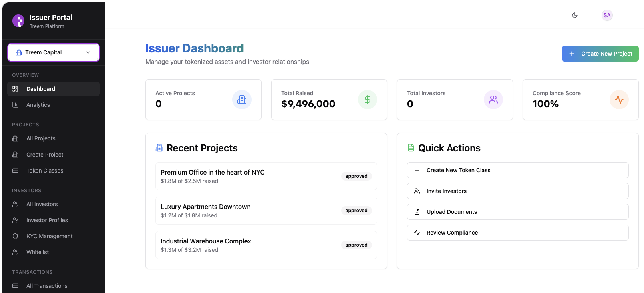Open the Luxury Apartments Downtown project
The height and width of the screenshot is (293, 644).
[266, 211]
